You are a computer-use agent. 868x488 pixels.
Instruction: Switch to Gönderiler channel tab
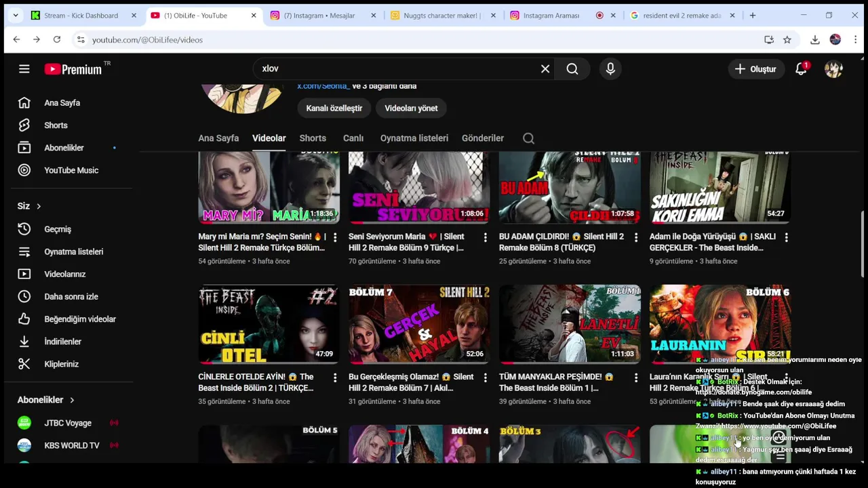[483, 138]
